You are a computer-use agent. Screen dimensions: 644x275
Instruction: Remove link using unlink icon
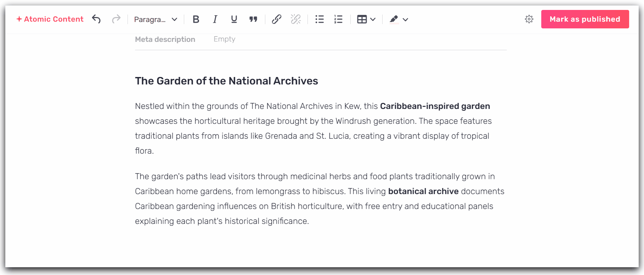click(295, 19)
